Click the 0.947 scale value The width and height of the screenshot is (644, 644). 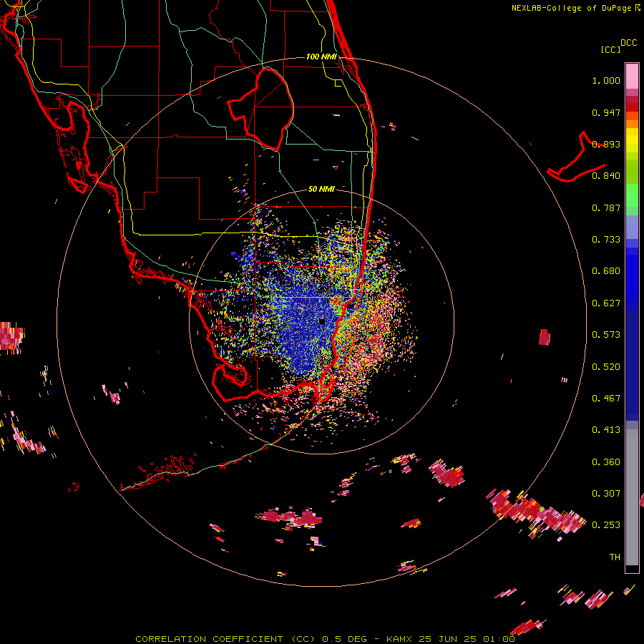[x=606, y=112]
